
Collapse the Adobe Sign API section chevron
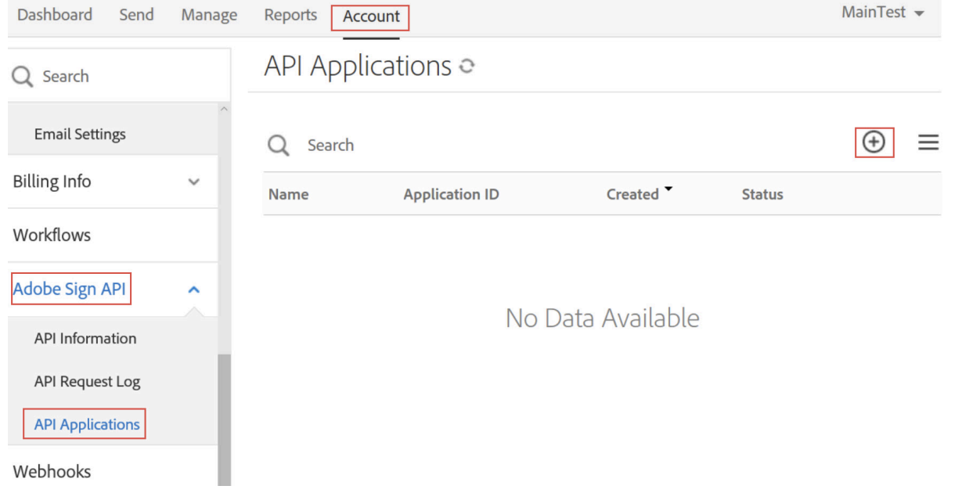tap(194, 290)
